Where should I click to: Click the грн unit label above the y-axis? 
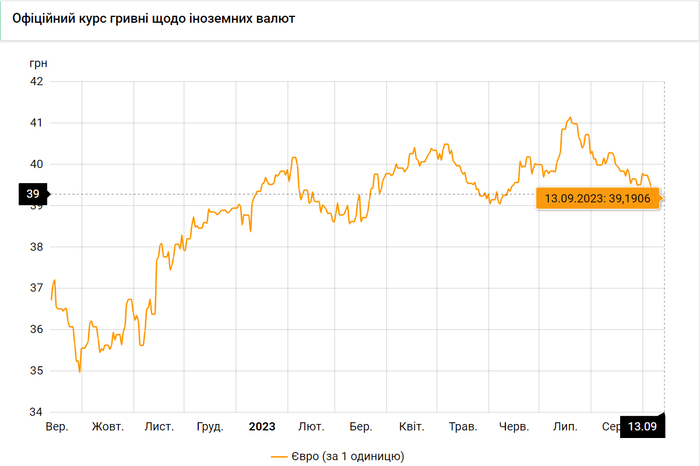click(x=38, y=62)
